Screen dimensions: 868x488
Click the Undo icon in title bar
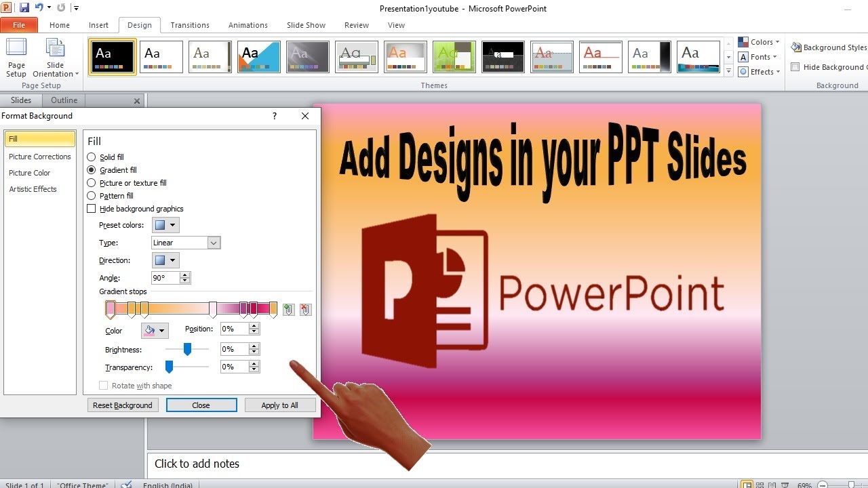click(39, 7)
